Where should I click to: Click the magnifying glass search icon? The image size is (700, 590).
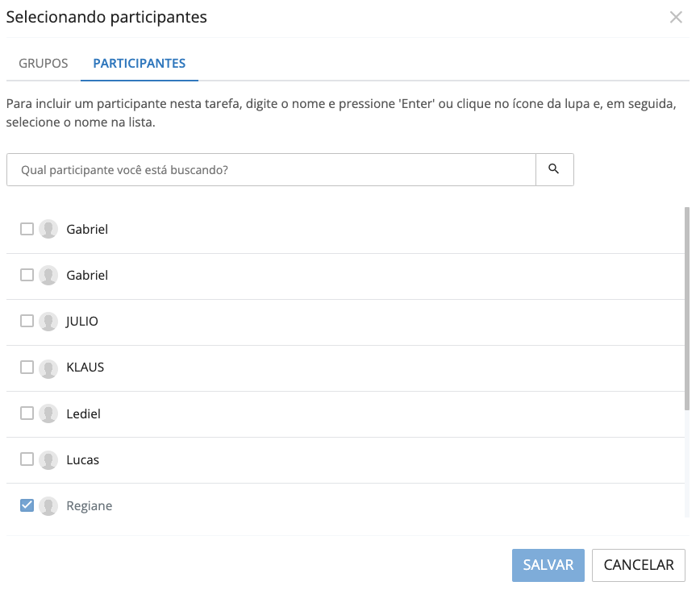coord(554,169)
